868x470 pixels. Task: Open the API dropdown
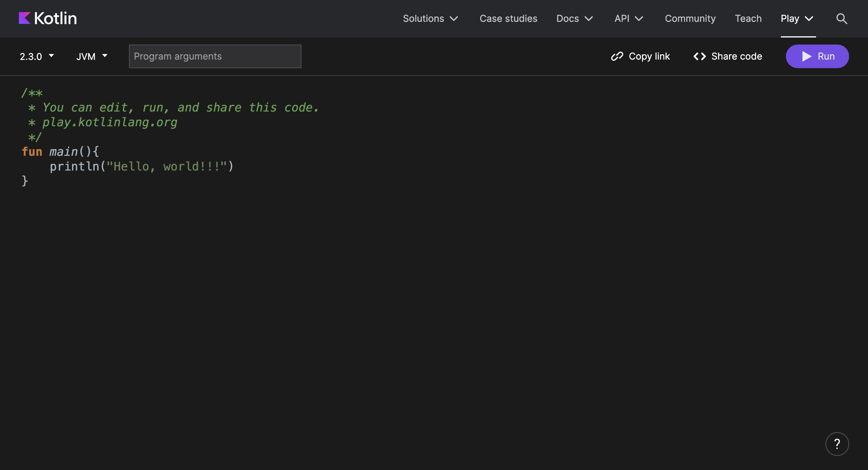click(628, 19)
